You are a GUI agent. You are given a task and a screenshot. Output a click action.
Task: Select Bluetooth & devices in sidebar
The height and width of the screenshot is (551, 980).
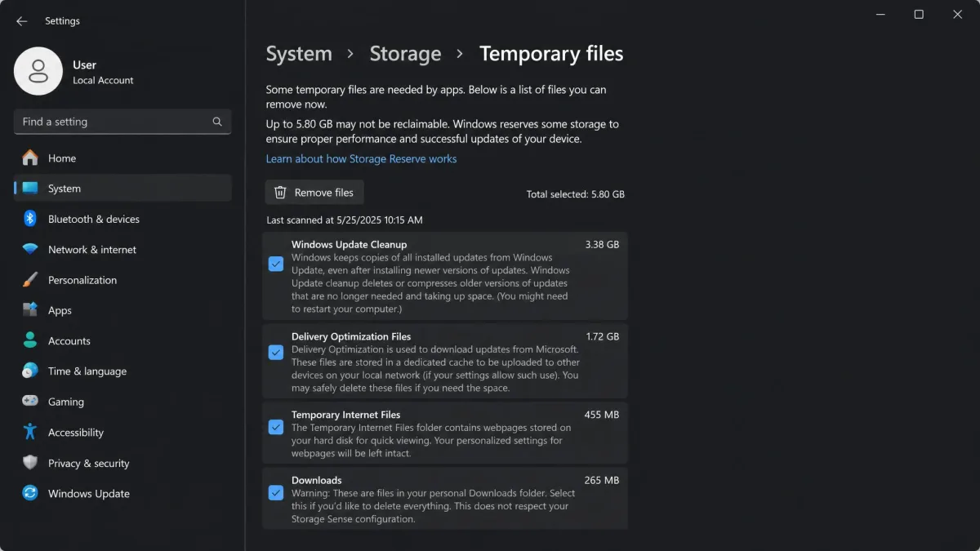[122, 219]
